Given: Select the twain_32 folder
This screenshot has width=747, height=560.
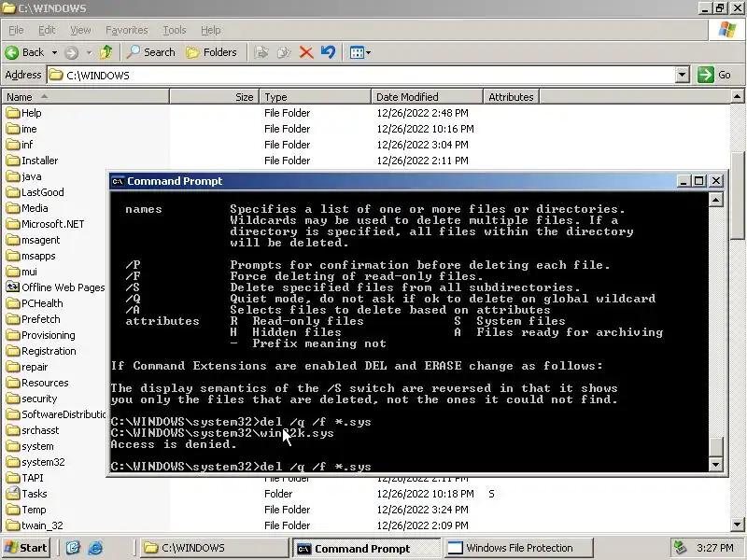Looking at the screenshot, I should [35, 525].
